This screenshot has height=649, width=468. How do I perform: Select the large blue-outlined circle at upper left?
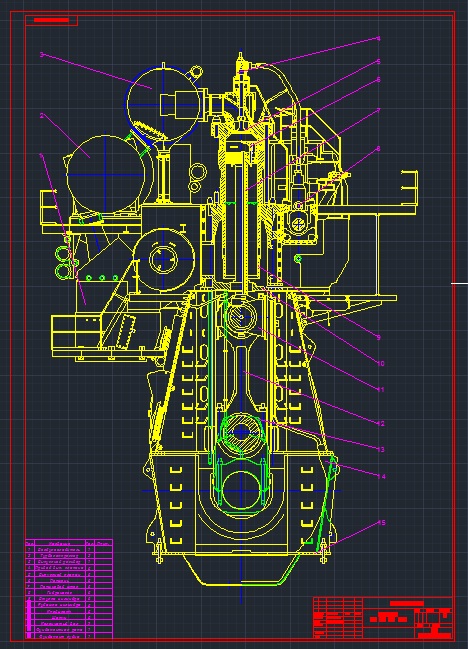(x=163, y=104)
